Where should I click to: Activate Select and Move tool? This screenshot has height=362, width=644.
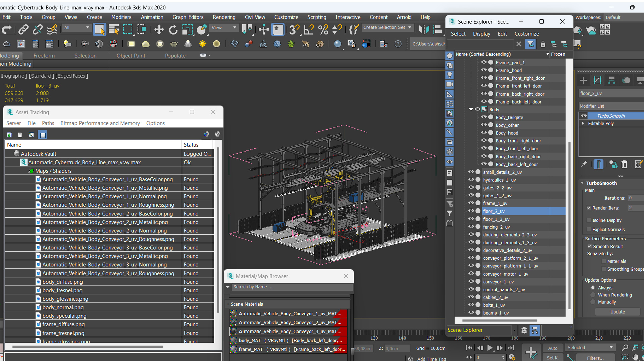tap(159, 29)
